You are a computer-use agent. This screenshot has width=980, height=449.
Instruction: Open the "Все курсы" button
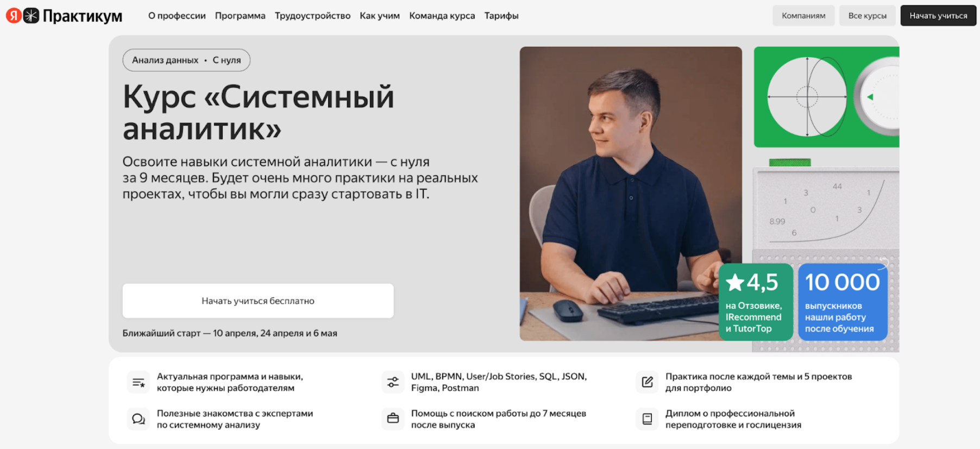click(868, 16)
